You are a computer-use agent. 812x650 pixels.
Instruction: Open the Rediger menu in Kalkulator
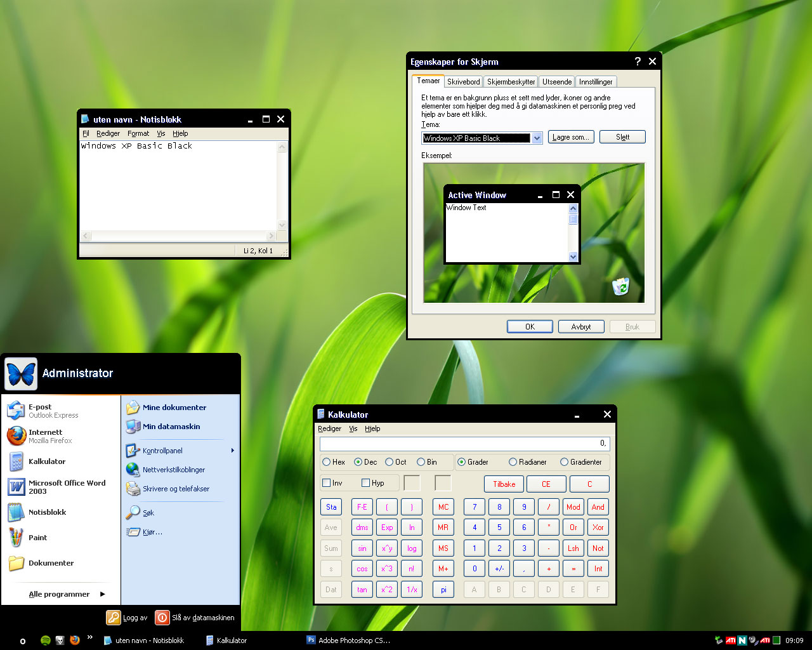[x=329, y=428]
